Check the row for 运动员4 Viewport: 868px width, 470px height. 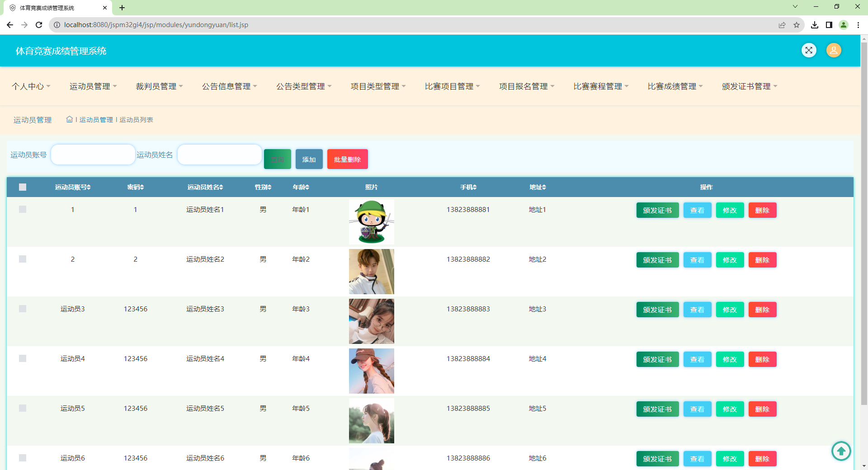tap(23, 358)
